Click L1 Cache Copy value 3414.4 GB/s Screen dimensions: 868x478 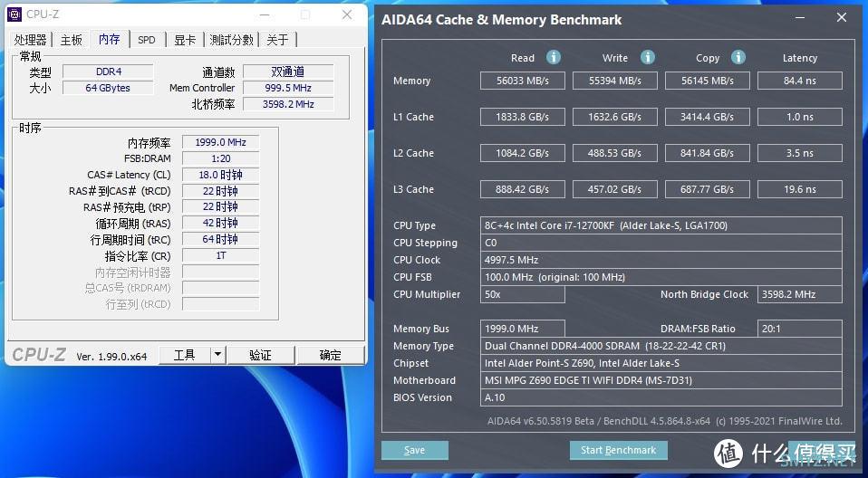tap(708, 117)
